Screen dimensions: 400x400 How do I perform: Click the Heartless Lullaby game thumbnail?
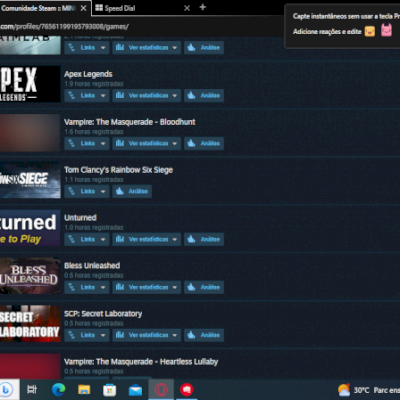tap(30, 366)
